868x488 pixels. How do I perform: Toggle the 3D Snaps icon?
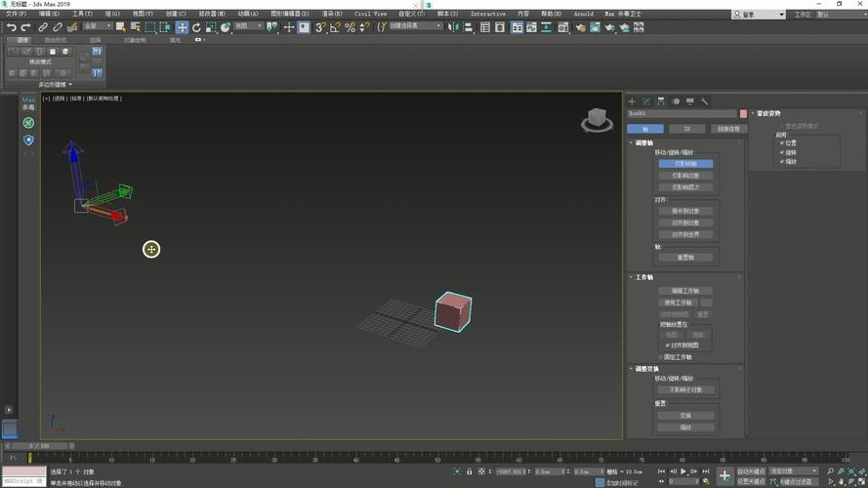[320, 27]
